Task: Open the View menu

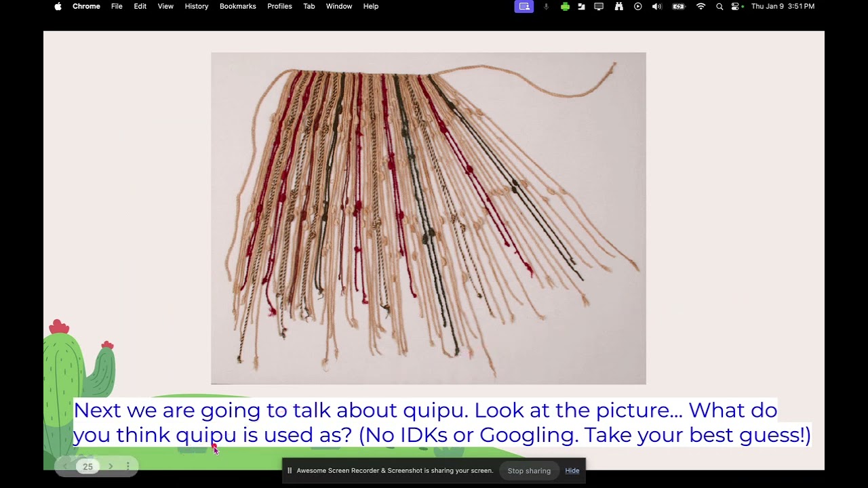Action: coord(165,6)
